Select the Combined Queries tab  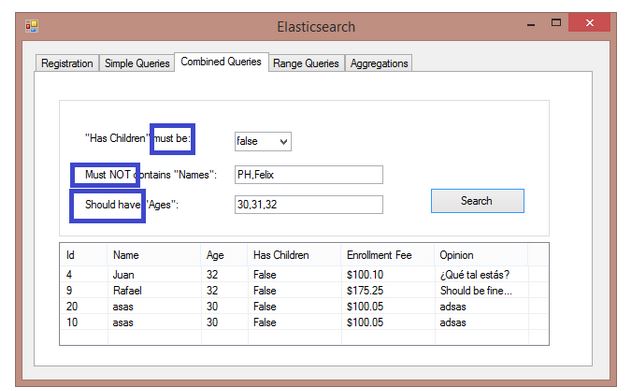[x=221, y=62]
